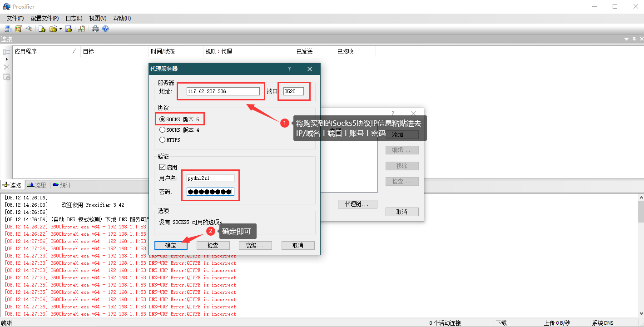Select SOCKS 版本 4 protocol
This screenshot has height=327, width=644.
(x=179, y=130)
